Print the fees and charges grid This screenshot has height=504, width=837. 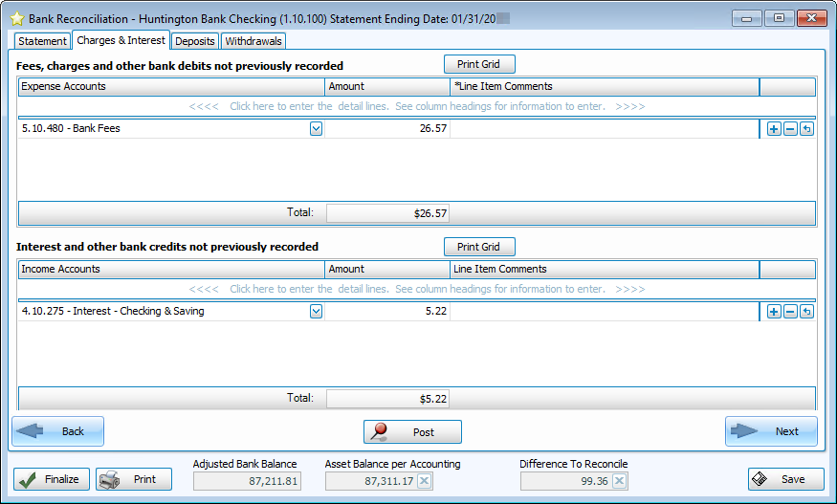(x=479, y=64)
